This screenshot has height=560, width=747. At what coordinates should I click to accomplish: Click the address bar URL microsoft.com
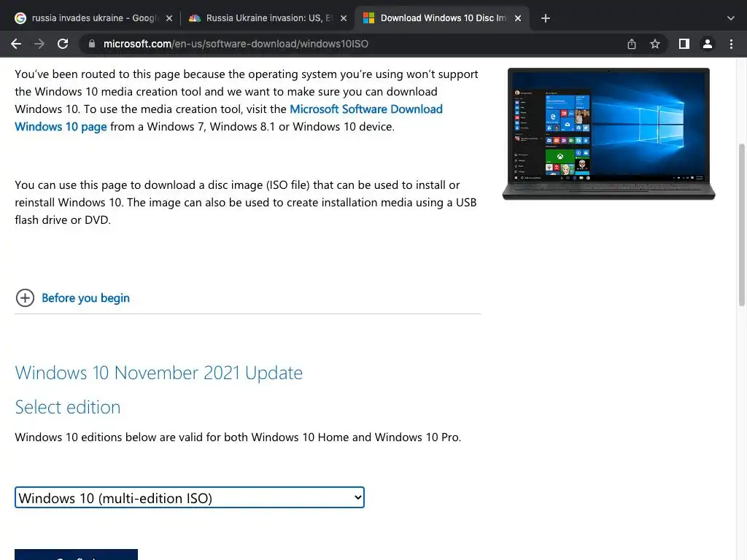(x=236, y=44)
